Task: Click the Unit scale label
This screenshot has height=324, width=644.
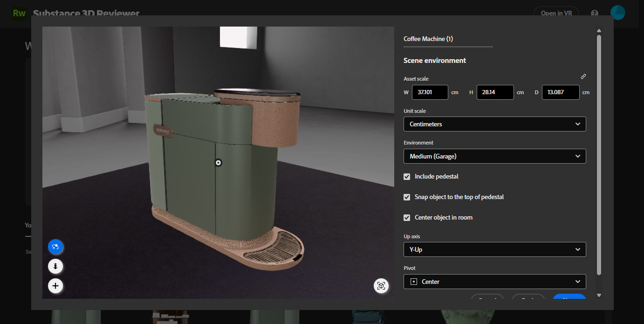Action: coord(415,111)
